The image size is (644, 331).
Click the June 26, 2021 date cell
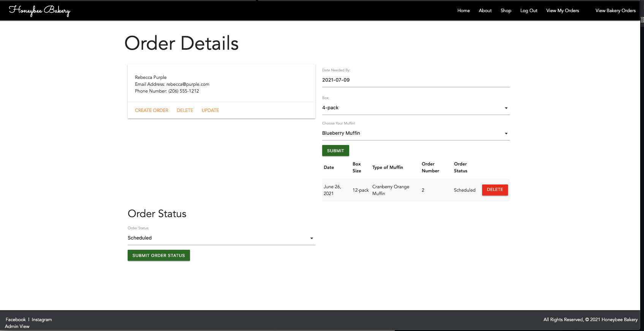[x=332, y=190]
